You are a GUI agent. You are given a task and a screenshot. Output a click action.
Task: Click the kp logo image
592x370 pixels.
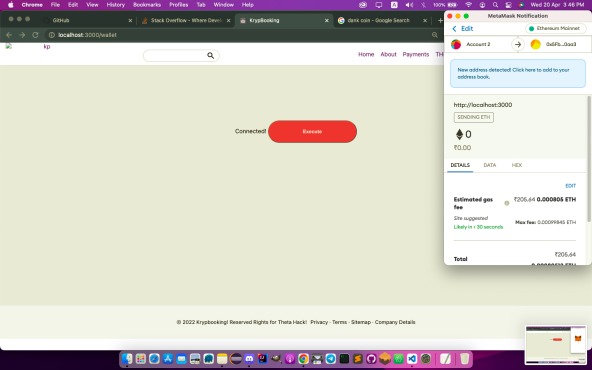pyautogui.click(x=28, y=46)
